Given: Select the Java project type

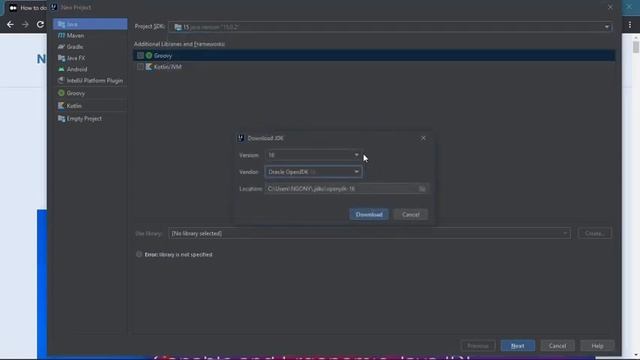Looking at the screenshot, I should pos(90,24).
